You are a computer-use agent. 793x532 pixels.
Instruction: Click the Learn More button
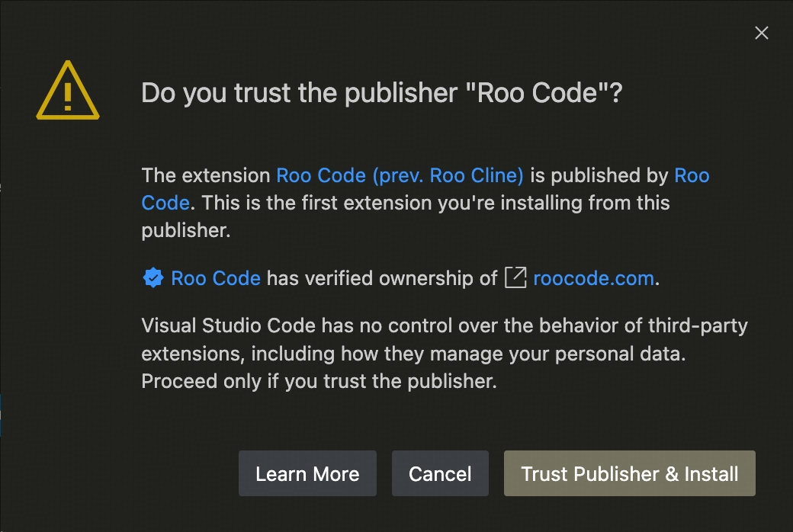(x=307, y=473)
